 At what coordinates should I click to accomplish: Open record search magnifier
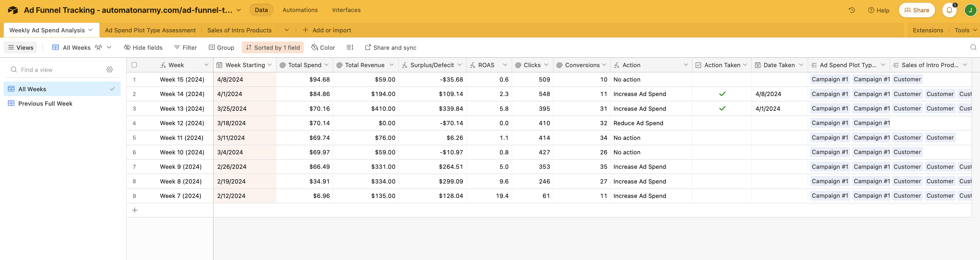point(974,48)
